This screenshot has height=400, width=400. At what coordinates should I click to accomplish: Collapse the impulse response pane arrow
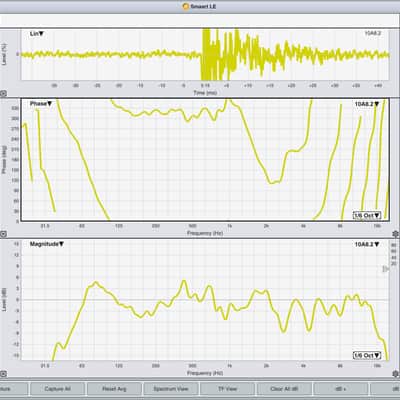coord(3,94)
